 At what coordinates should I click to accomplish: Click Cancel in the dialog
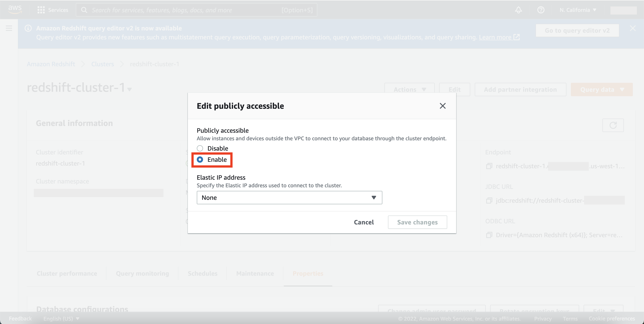pyautogui.click(x=364, y=222)
